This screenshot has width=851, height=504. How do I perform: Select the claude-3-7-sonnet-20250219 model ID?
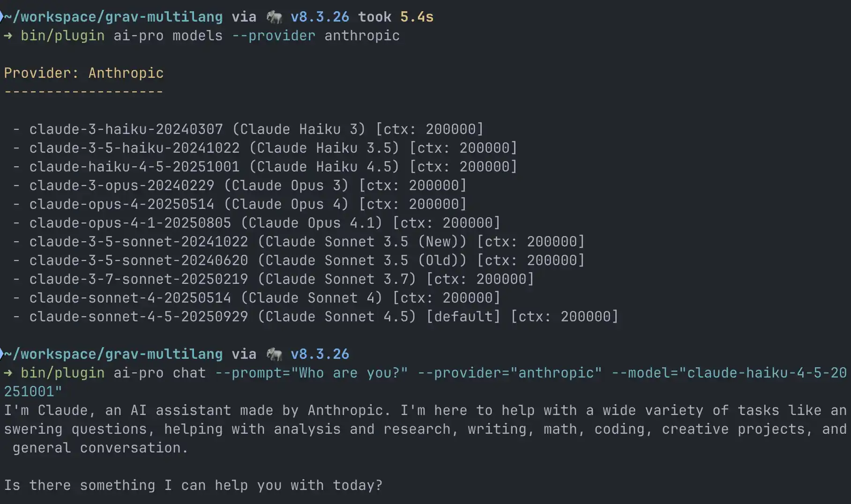point(139,279)
